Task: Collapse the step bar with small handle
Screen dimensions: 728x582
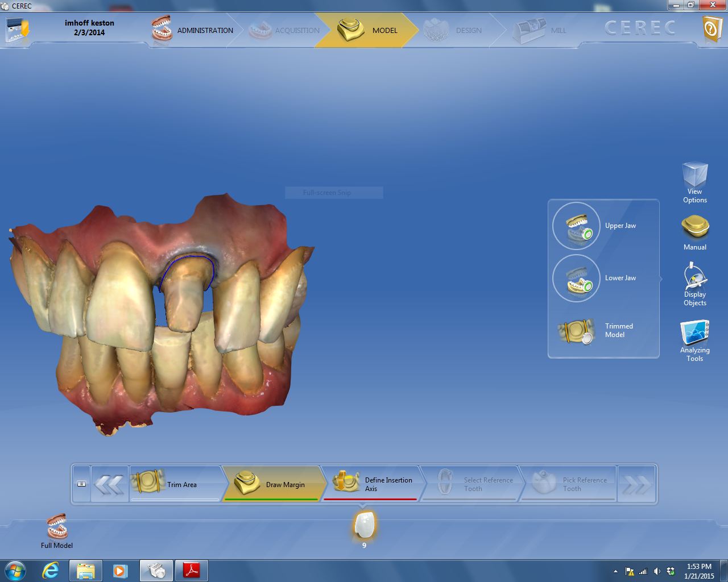Action: (x=81, y=484)
